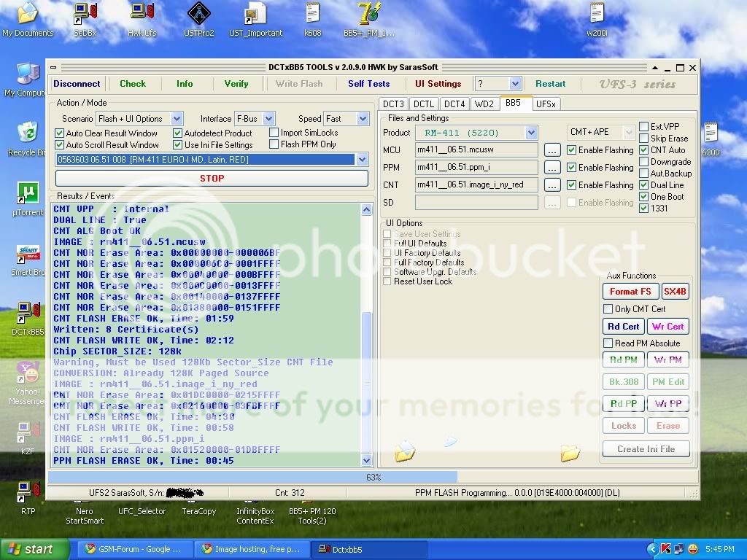Click the open-folder icon below UI Options
747x560 pixels.
point(404,451)
